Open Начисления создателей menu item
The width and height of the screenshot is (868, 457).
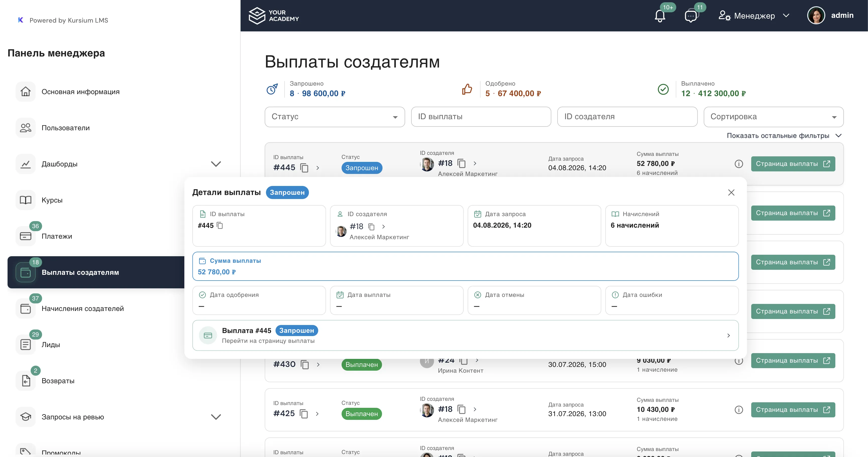(96, 308)
